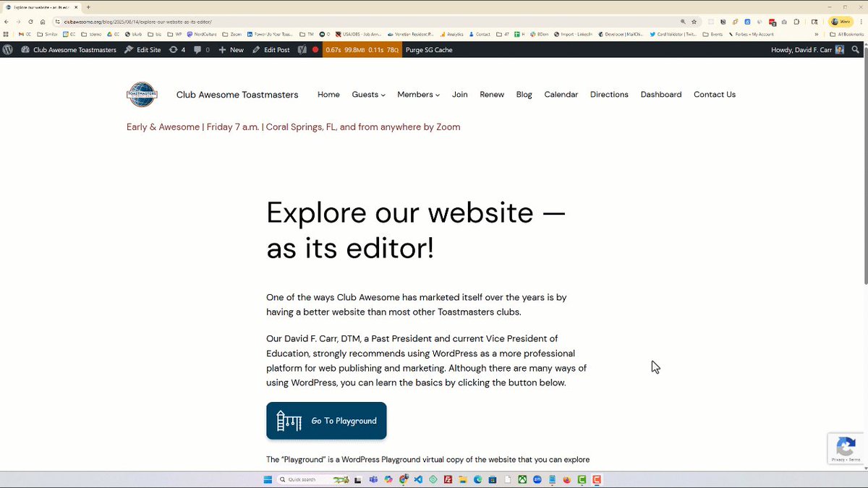This screenshot has width=868, height=488.
Task: Open the Contact Us navigation link
Action: pyautogui.click(x=715, y=95)
